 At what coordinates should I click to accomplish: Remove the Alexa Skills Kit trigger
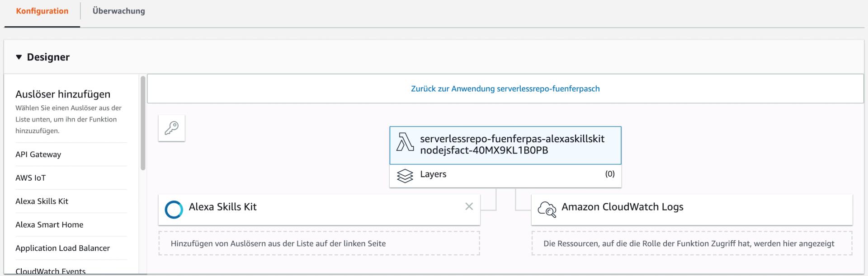pyautogui.click(x=469, y=206)
